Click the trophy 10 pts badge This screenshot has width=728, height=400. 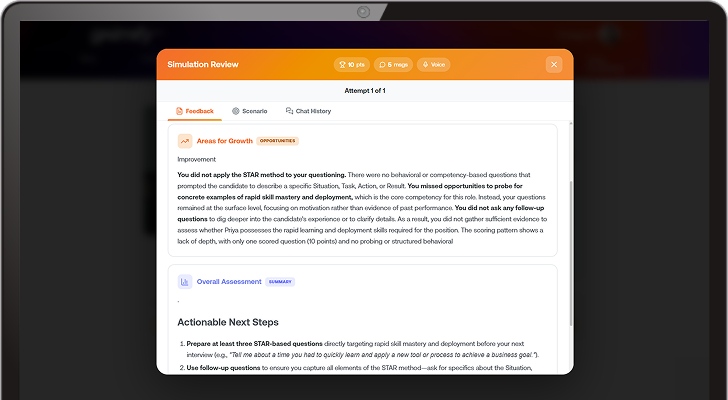tap(350, 65)
